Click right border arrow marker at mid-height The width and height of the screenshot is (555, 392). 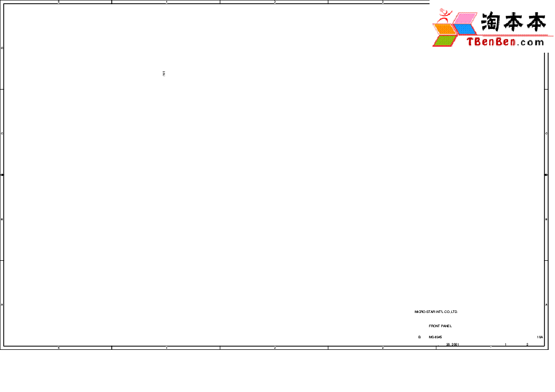tap(545, 174)
